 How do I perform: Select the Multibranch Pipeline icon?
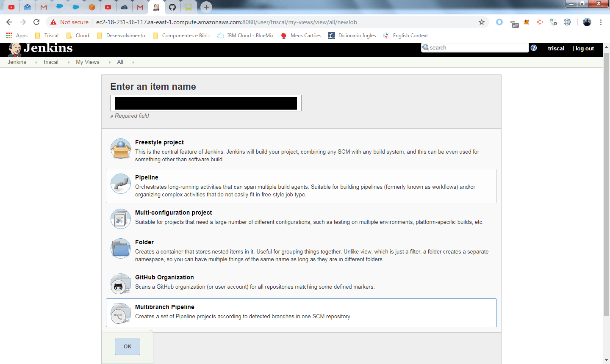pyautogui.click(x=121, y=313)
